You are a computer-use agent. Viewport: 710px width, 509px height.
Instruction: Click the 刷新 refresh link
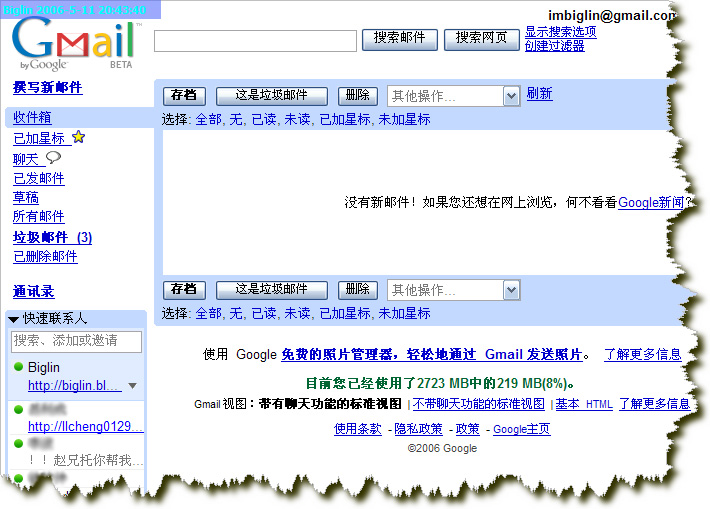click(x=539, y=94)
